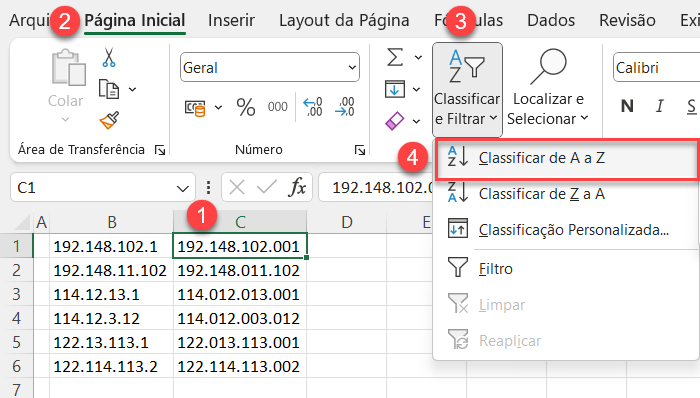700x398 pixels.
Task: Select cell containing 192.148.102.1
Action: (112, 246)
